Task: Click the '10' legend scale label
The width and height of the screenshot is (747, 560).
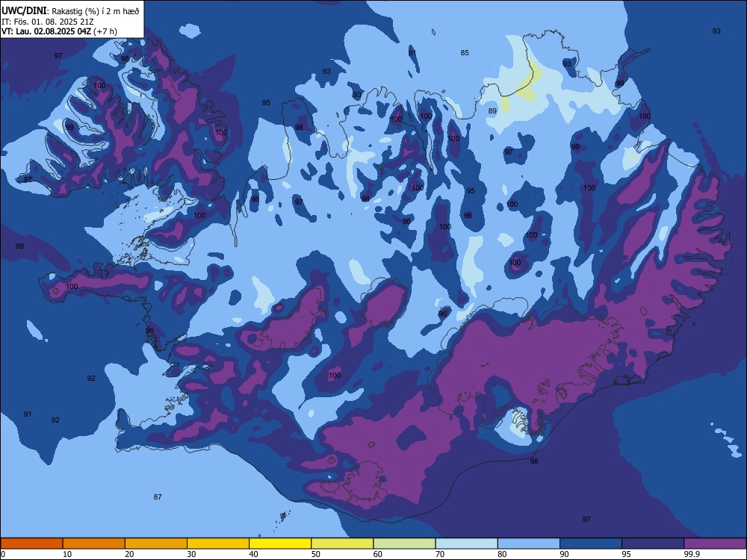Action: click(67, 554)
